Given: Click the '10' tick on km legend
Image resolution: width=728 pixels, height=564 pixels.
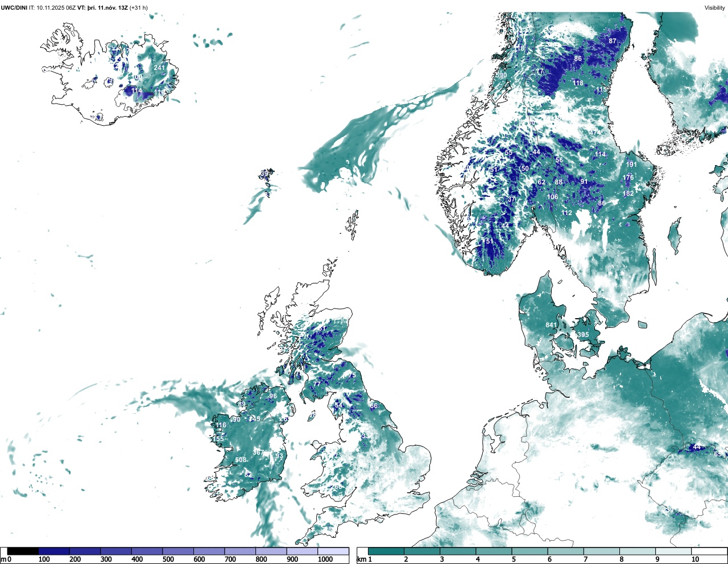Looking at the screenshot, I should (695, 559).
